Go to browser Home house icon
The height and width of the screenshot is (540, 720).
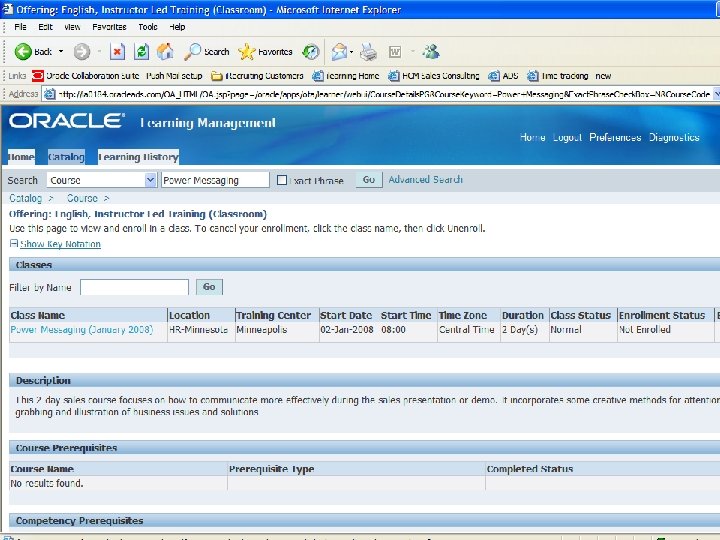click(x=165, y=51)
